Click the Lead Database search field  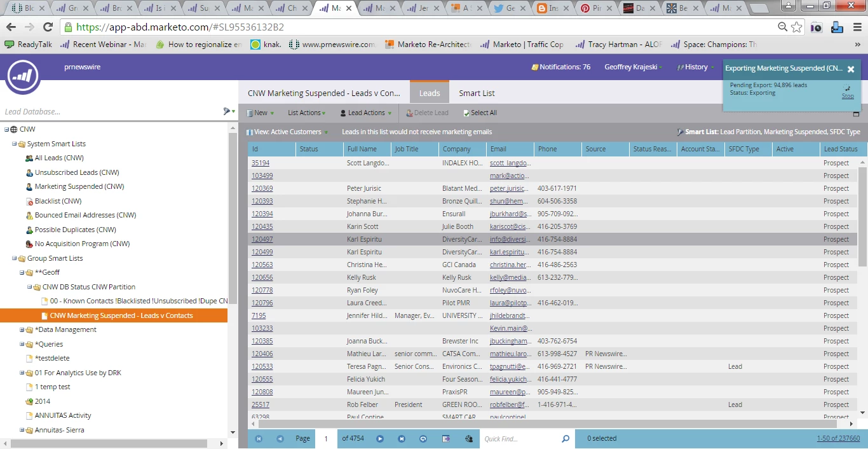point(111,111)
